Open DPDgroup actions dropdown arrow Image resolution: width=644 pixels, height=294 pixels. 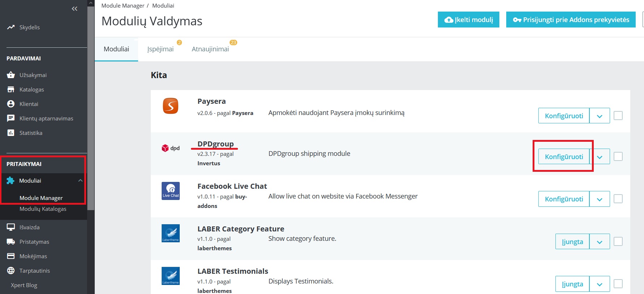600,157
